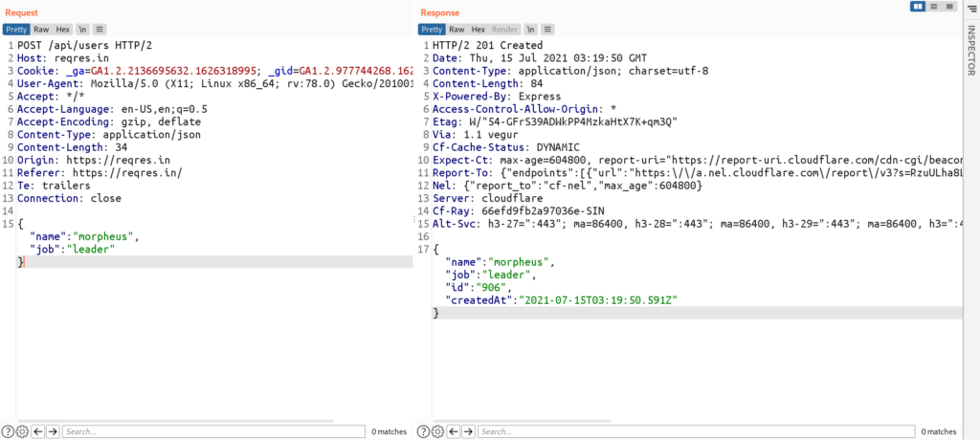Click 'Cf-Cache-Status: DYNAMIC' header
980x440 pixels.
pos(505,147)
